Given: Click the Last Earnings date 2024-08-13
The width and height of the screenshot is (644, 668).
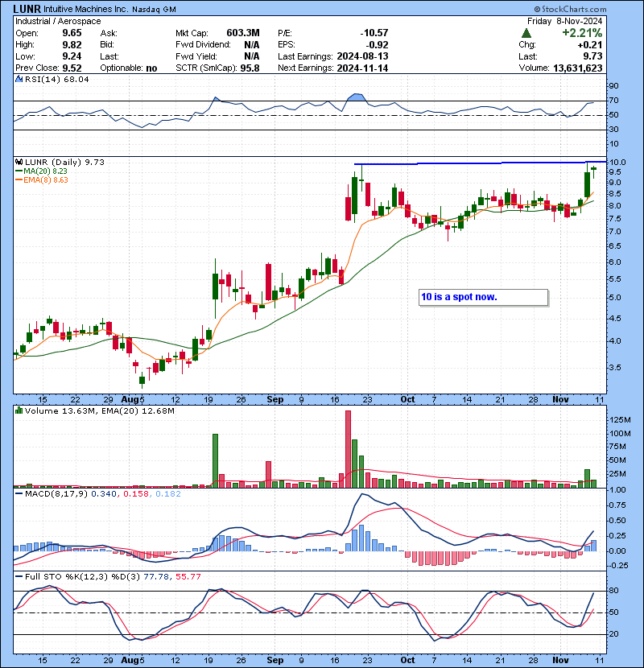Looking at the screenshot, I should tap(362, 56).
